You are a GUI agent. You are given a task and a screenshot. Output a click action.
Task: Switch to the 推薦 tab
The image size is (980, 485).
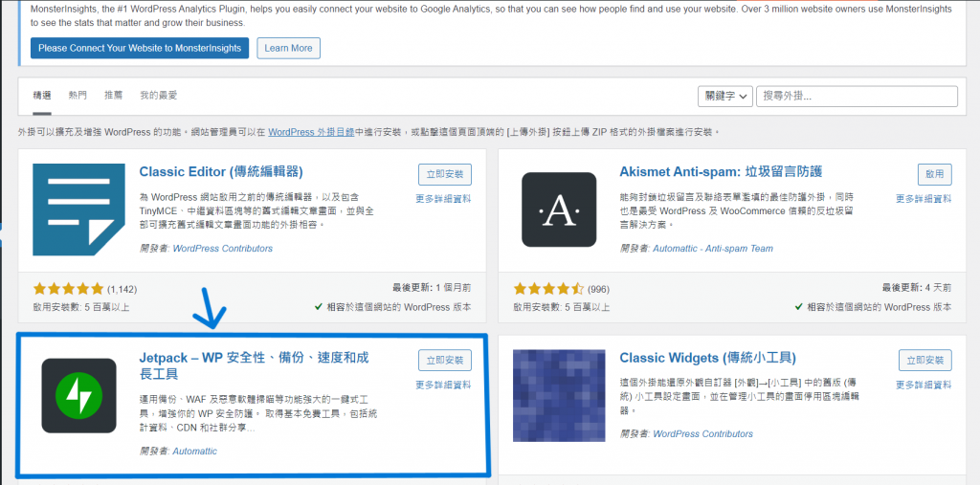click(114, 96)
